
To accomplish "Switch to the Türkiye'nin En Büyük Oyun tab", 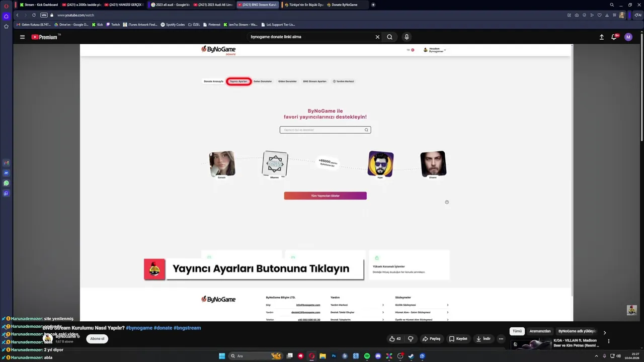I will [303, 5].
